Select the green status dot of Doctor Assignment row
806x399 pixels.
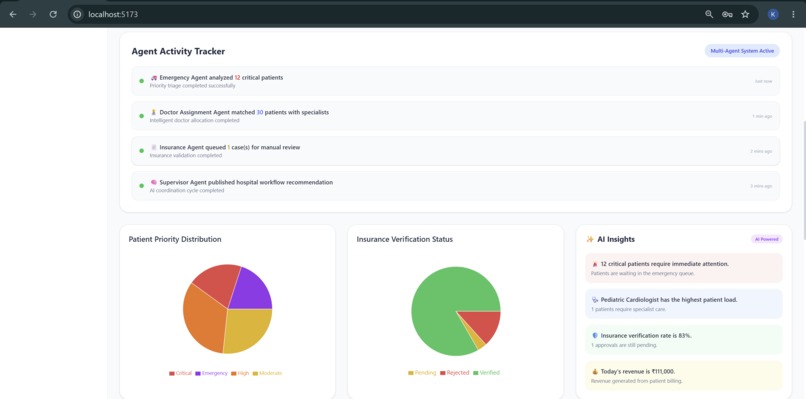click(141, 116)
